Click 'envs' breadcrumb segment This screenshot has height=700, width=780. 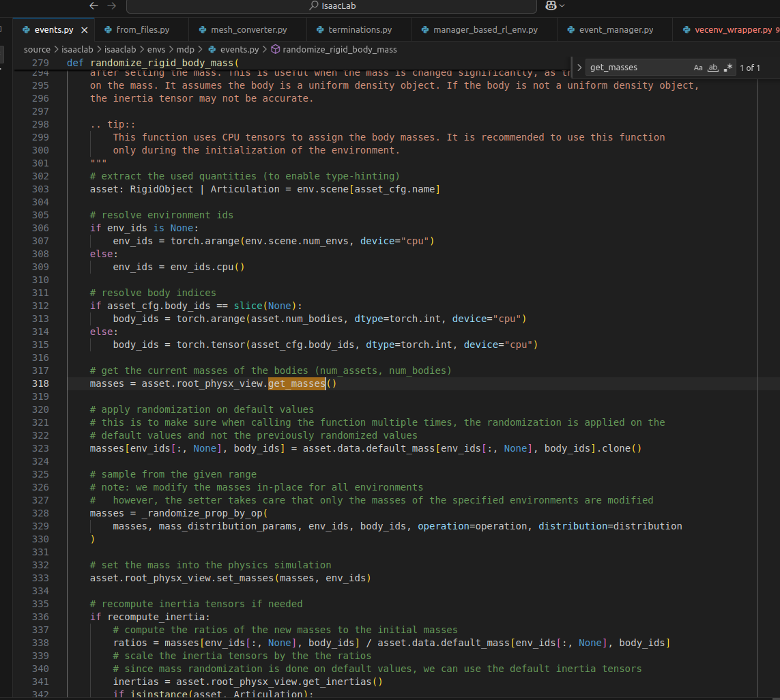point(156,49)
